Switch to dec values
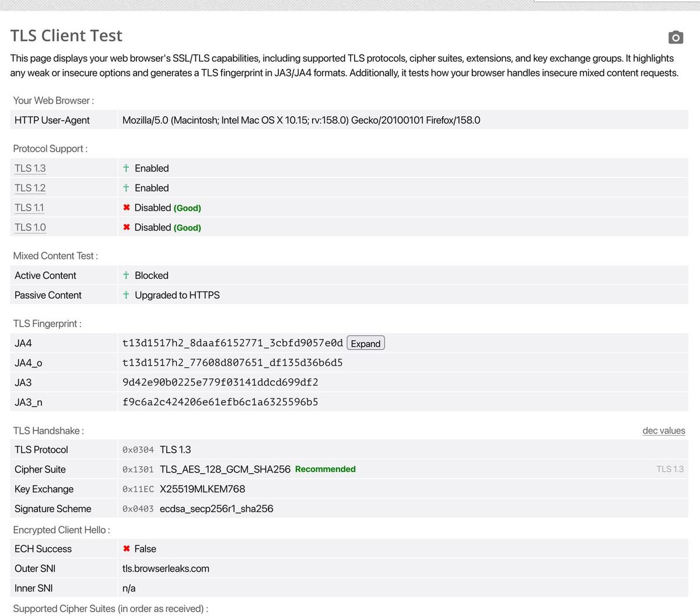Screen dimensions: 700x616 point(664,430)
